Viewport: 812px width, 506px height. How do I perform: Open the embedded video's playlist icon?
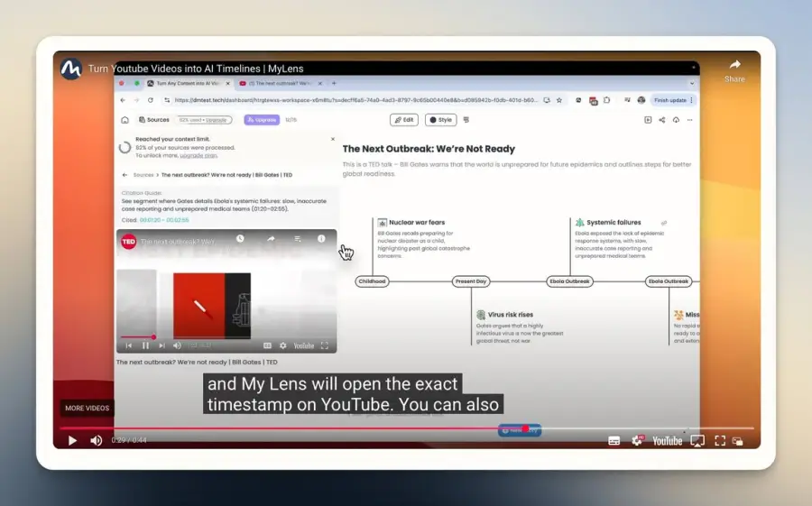(x=297, y=239)
